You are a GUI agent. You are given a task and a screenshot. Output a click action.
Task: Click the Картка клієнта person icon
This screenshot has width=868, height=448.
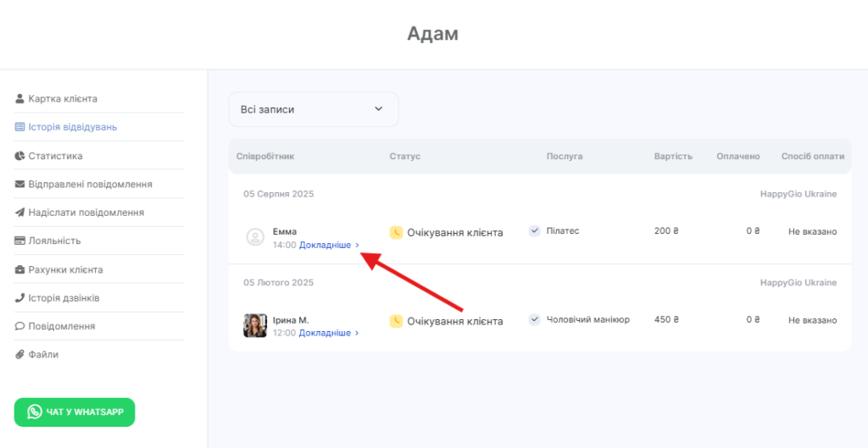click(20, 99)
